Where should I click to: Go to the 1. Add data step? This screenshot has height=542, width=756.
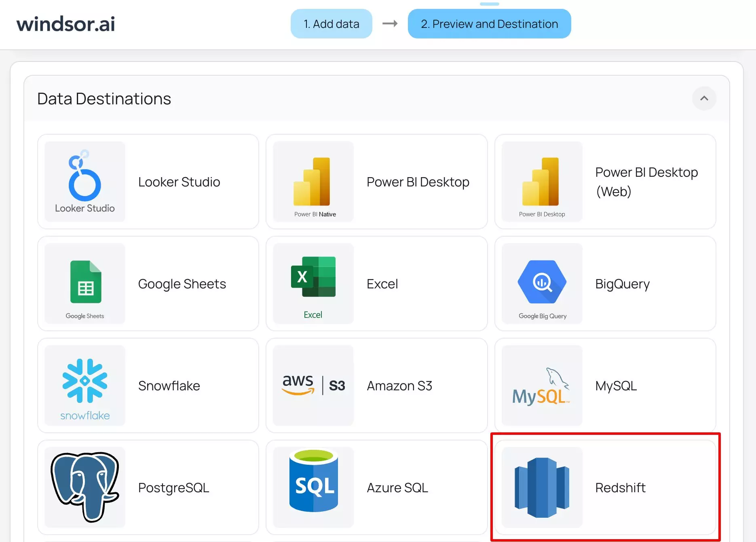(x=331, y=24)
